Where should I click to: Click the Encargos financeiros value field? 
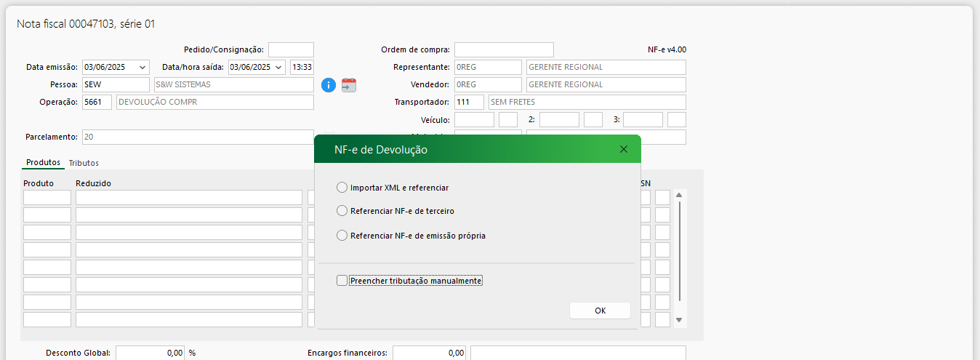point(429,353)
